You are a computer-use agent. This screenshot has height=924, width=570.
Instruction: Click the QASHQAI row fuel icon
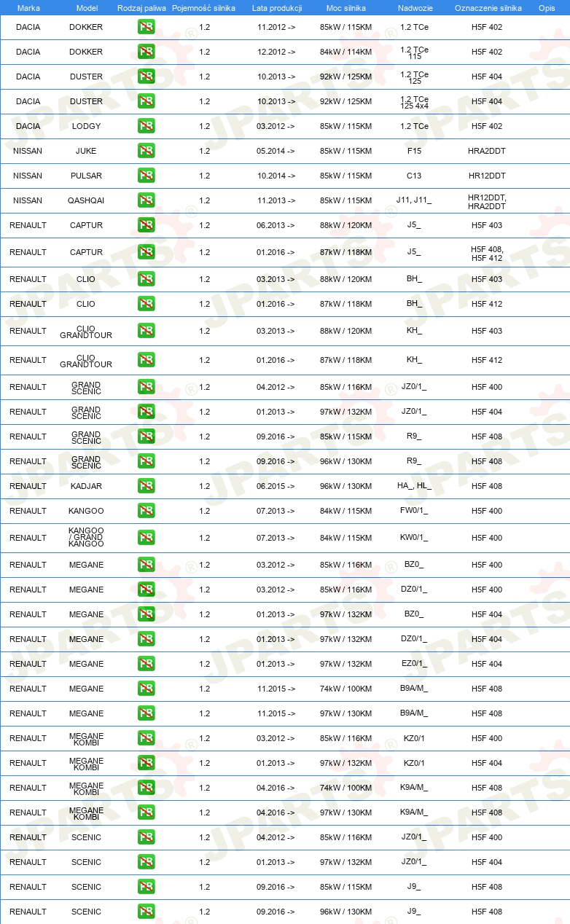(146, 200)
